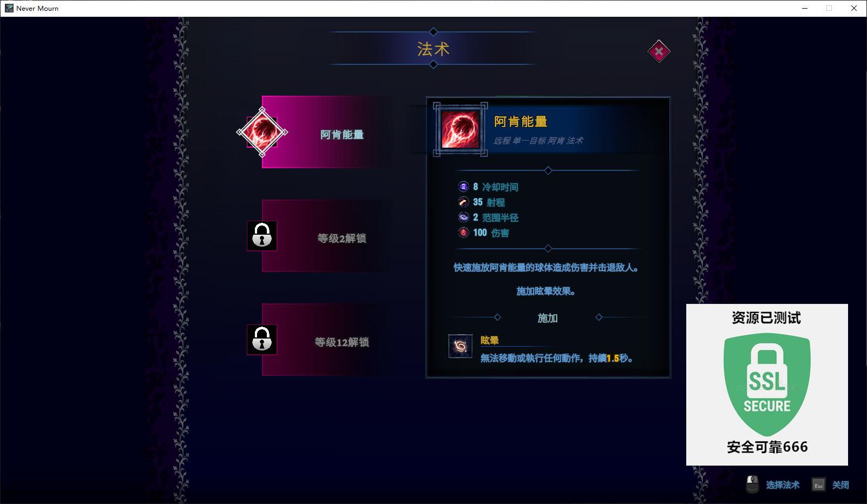867x504 pixels.
Task: Click the 选择法术 mouse hint icon
Action: point(752,484)
